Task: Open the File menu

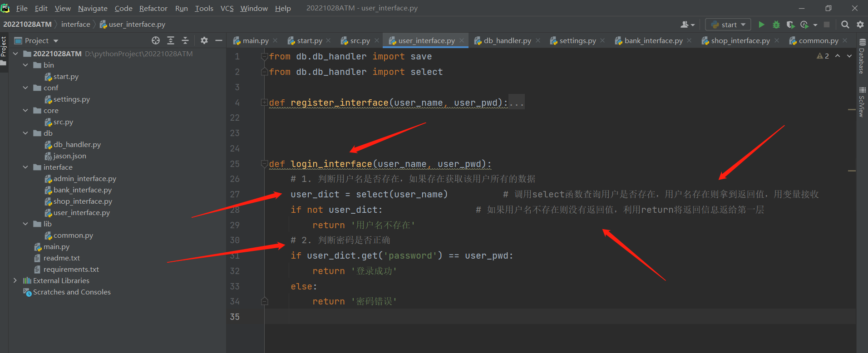Action: (x=22, y=8)
